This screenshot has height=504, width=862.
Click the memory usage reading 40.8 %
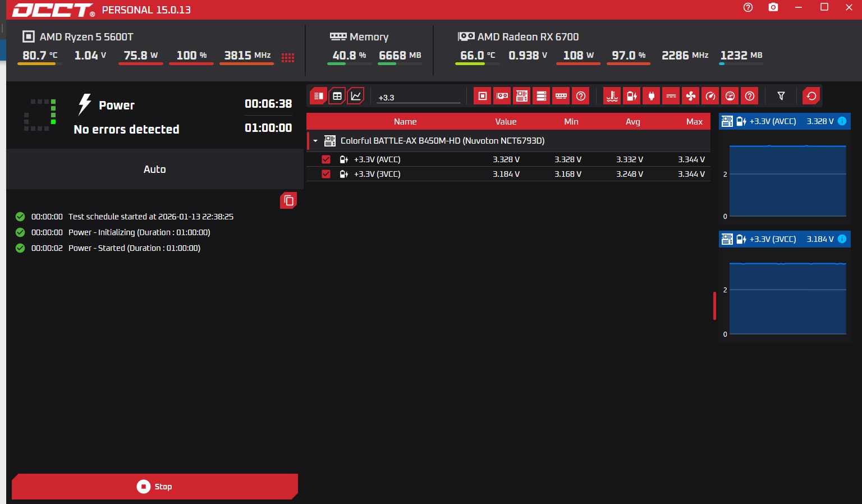coord(349,56)
